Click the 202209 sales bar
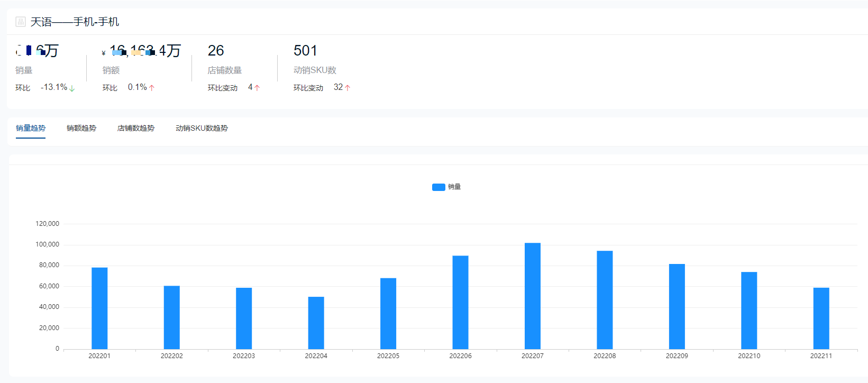This screenshot has width=868, height=383. coord(677,306)
